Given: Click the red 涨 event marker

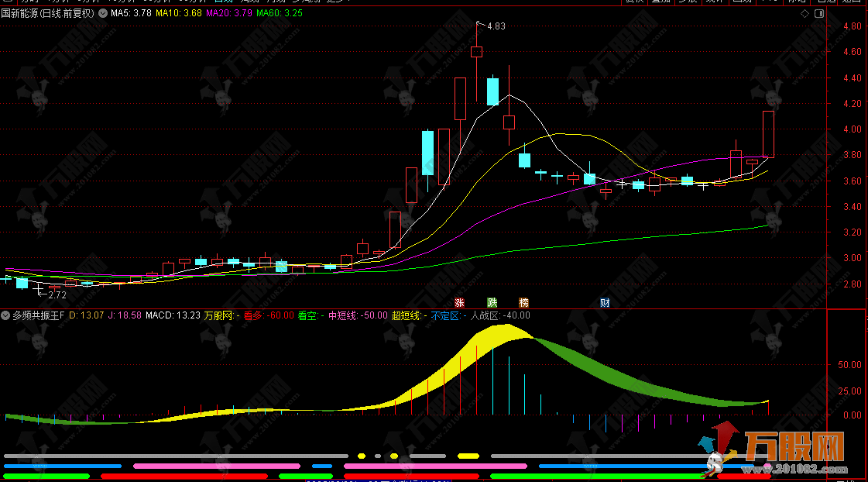Looking at the screenshot, I should pyautogui.click(x=459, y=302).
